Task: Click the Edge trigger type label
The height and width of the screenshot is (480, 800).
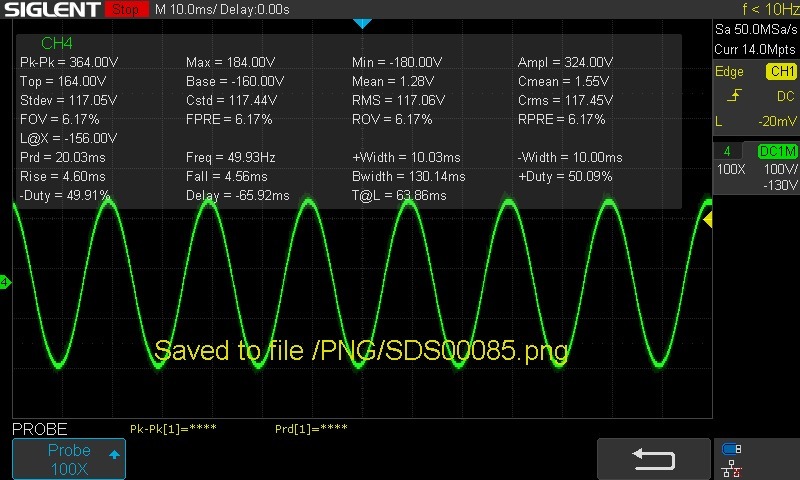Action: tap(729, 71)
